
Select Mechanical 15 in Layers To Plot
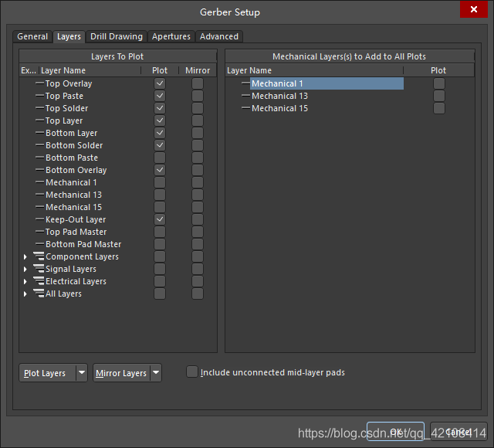(74, 207)
